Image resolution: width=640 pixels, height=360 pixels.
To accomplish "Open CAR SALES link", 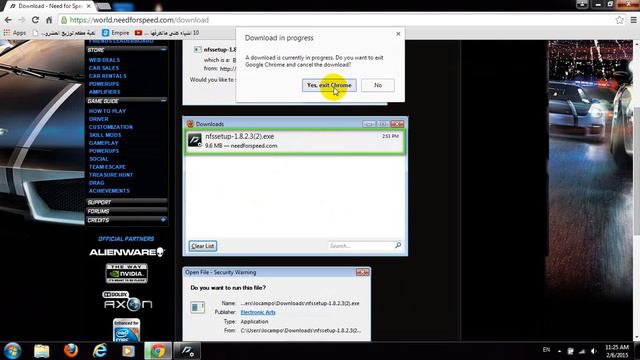I will pos(104,68).
